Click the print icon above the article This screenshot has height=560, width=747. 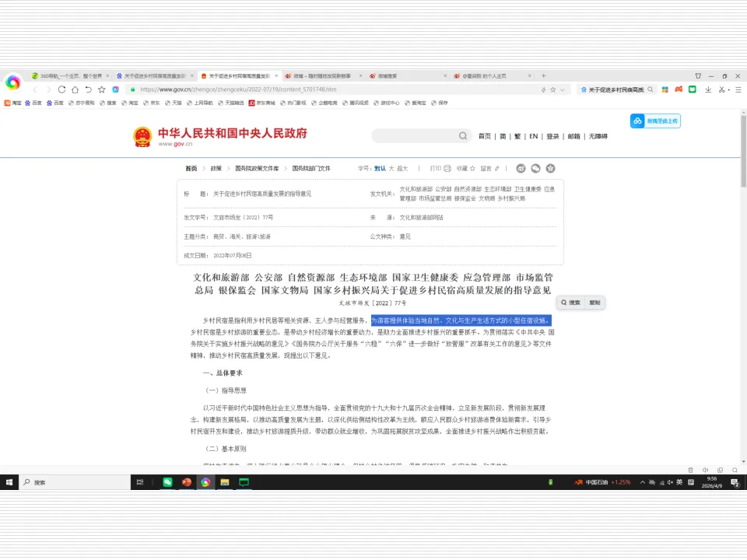coord(447,168)
